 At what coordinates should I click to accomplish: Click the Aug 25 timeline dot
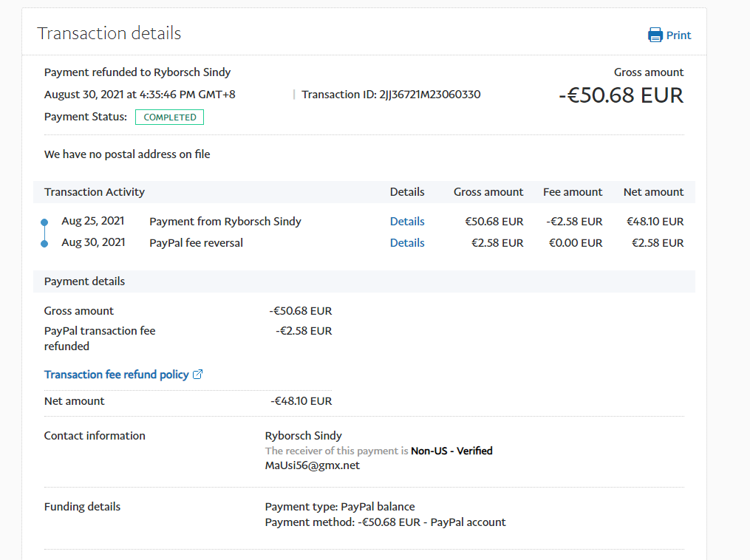pos(44,222)
